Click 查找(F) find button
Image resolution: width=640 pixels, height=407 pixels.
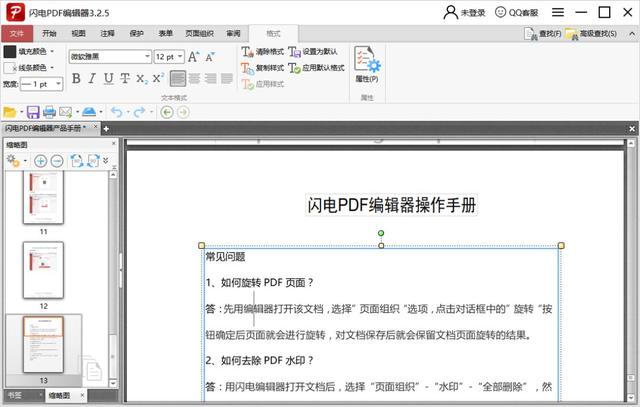[542, 34]
